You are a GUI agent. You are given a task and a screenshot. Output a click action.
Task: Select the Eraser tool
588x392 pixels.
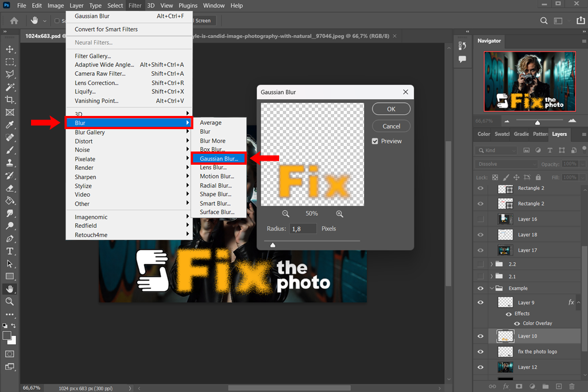click(10, 188)
